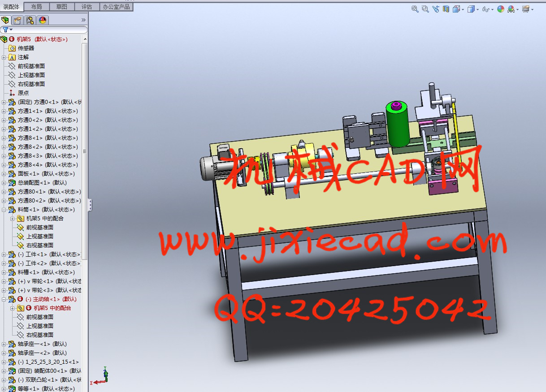
Task: Click the Zoom to Area icon
Action: 425,9
